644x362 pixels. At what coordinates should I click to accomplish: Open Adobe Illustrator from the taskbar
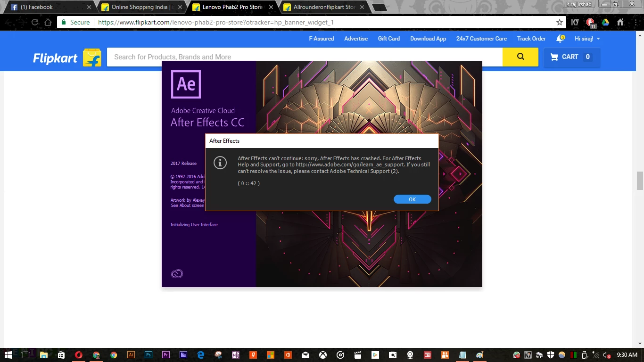coord(131,355)
